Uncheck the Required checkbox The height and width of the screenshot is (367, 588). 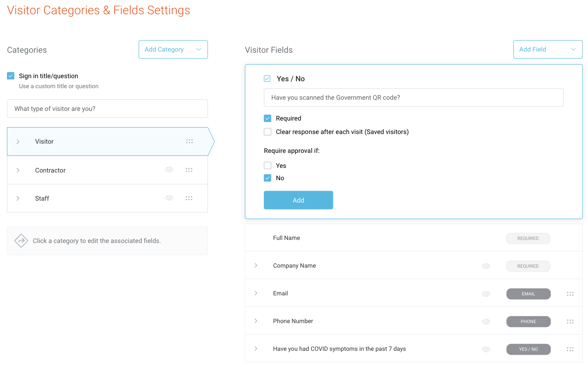(x=268, y=118)
